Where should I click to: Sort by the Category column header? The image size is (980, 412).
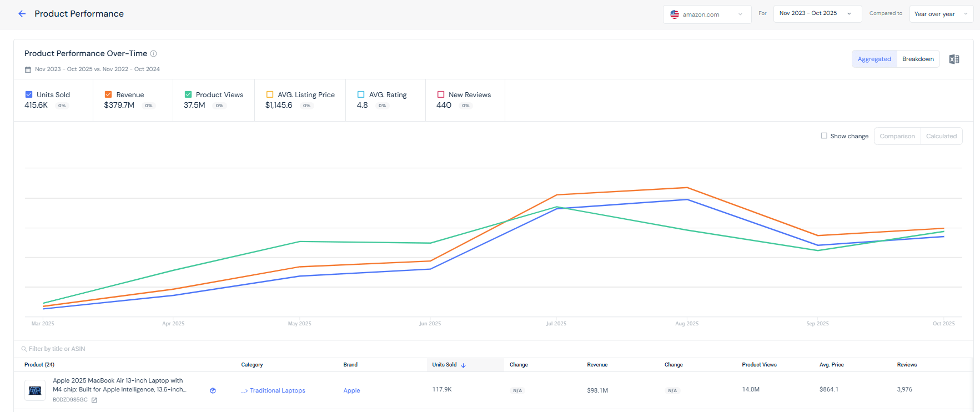(x=252, y=365)
